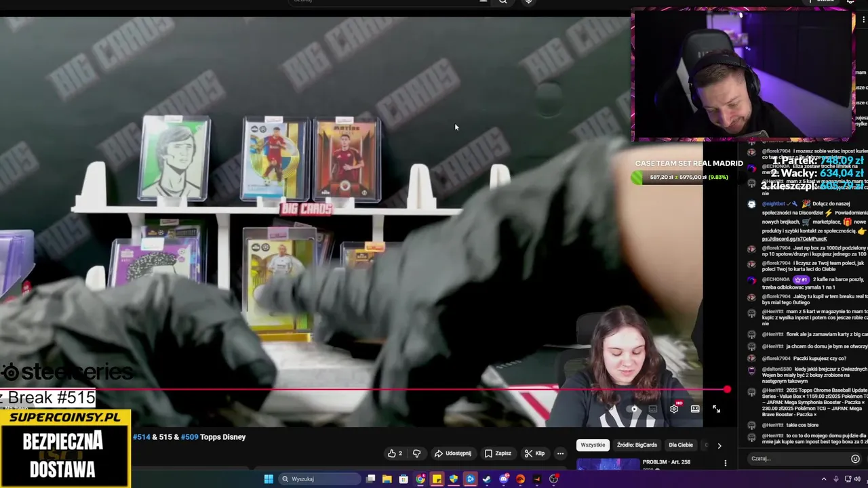Open PRO8L3M - Art. 258 title
This screenshot has width=868, height=488.
pos(666,462)
